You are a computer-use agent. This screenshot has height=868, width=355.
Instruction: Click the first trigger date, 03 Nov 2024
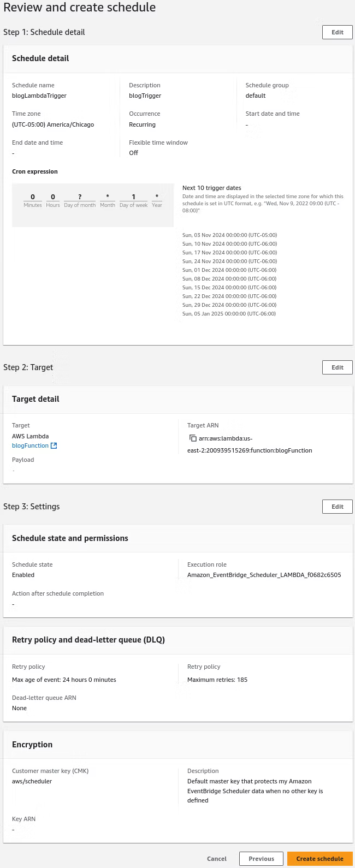point(229,235)
